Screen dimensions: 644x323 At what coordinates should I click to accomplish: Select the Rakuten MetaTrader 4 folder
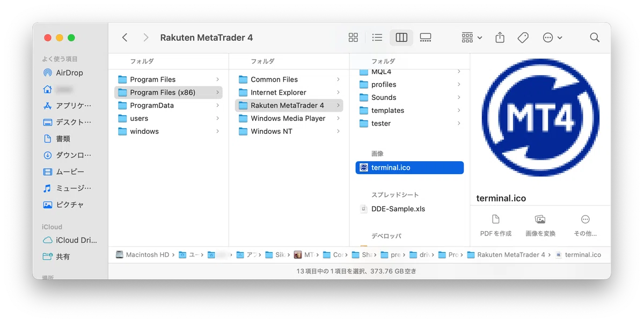pyautogui.click(x=289, y=105)
